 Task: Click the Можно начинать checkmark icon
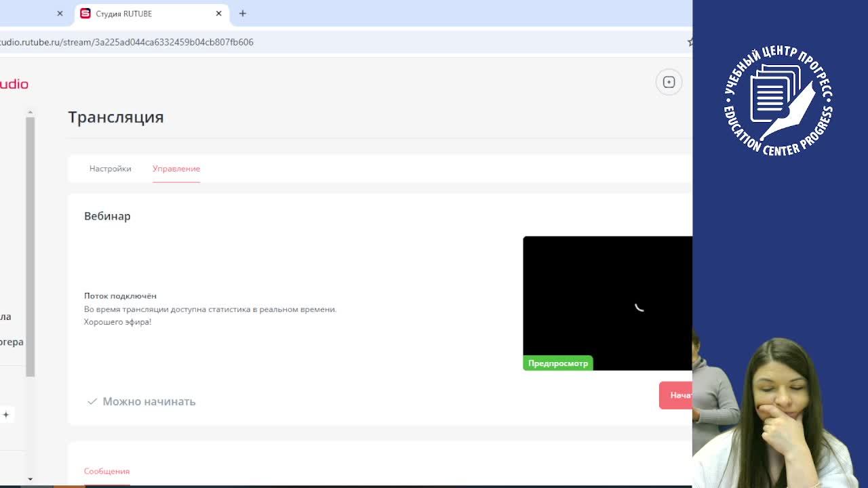point(92,402)
